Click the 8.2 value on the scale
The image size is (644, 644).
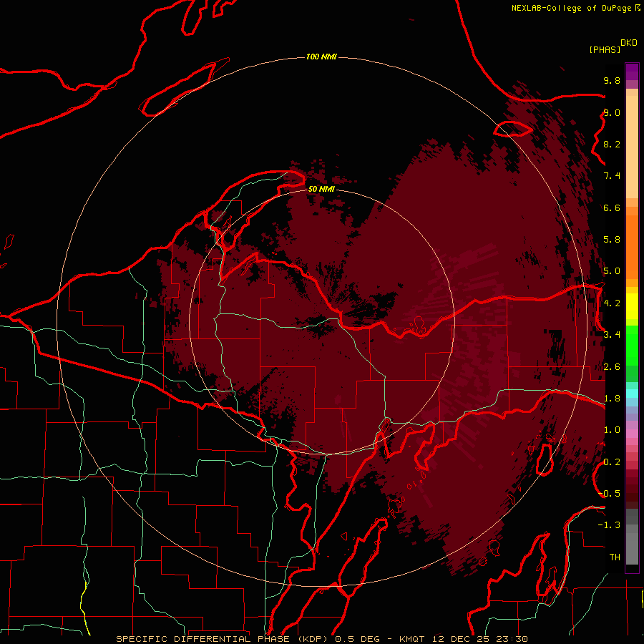coord(612,144)
